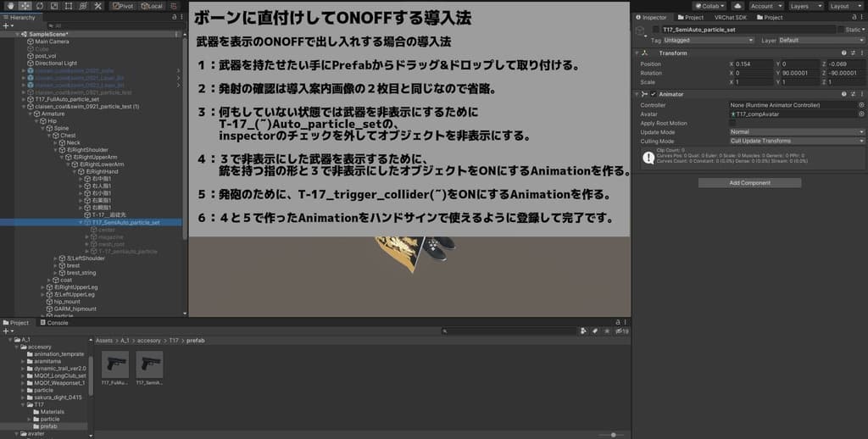Open the Tag dropdown set to Untagged
This screenshot has width=868, height=439.
pyautogui.click(x=708, y=41)
